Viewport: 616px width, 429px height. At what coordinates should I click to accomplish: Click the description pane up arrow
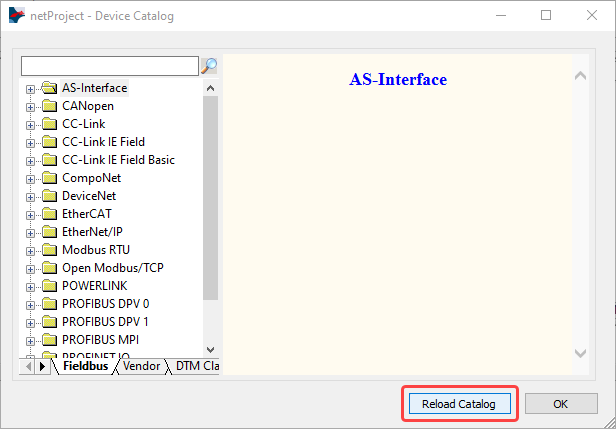(580, 76)
